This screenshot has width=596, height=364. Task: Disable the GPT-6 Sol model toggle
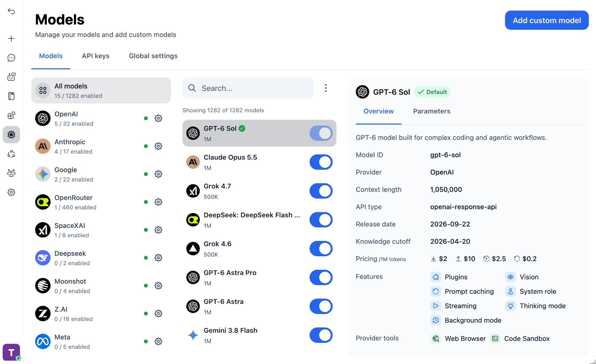coord(321,133)
